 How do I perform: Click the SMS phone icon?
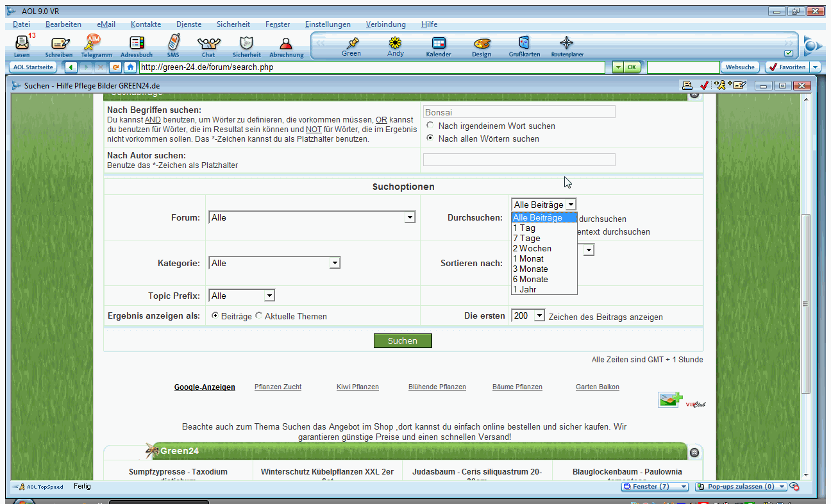[172, 44]
